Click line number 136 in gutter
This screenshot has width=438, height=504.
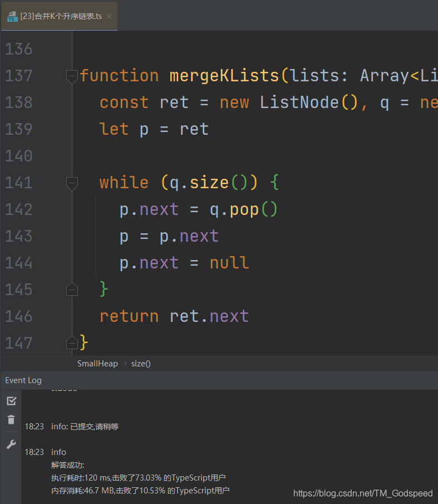tap(18, 49)
